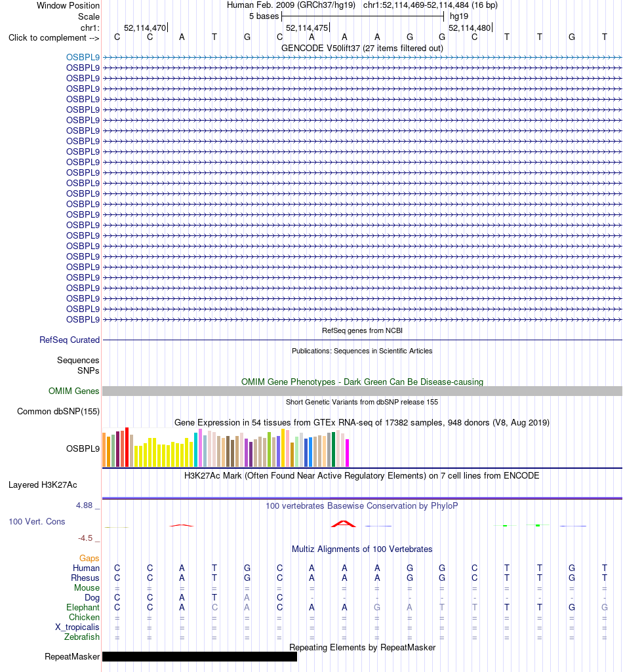The image size is (623, 672).
Task: Click the Human Feb. 2009 (GRCh37/hg19) title
Action: pos(291,5)
